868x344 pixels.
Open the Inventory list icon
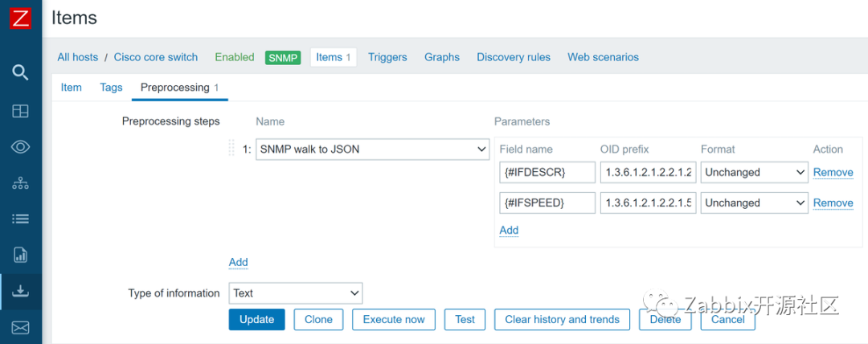(21, 219)
